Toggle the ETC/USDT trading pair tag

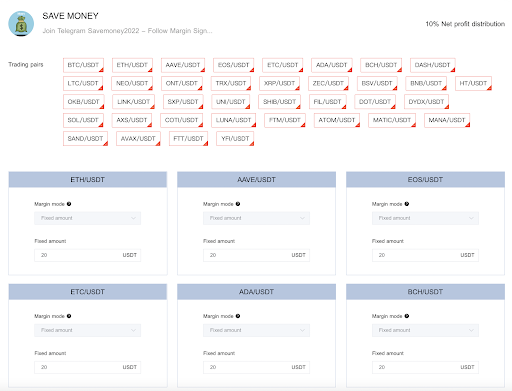point(283,65)
